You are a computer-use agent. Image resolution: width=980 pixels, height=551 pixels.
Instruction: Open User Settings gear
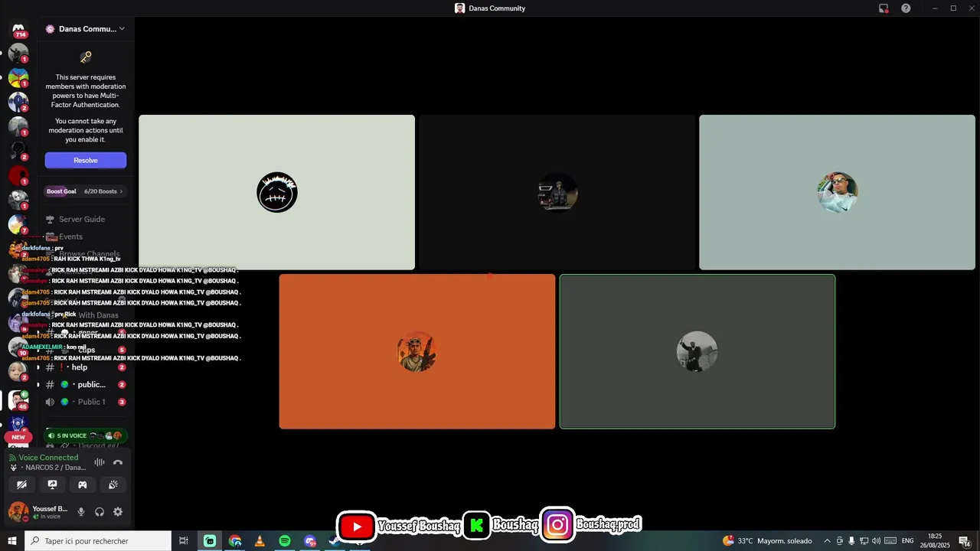pos(118,512)
